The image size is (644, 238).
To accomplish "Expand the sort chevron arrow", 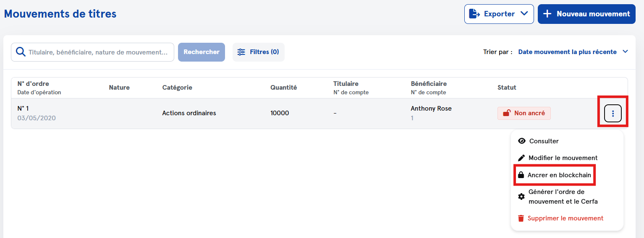I will (625, 52).
